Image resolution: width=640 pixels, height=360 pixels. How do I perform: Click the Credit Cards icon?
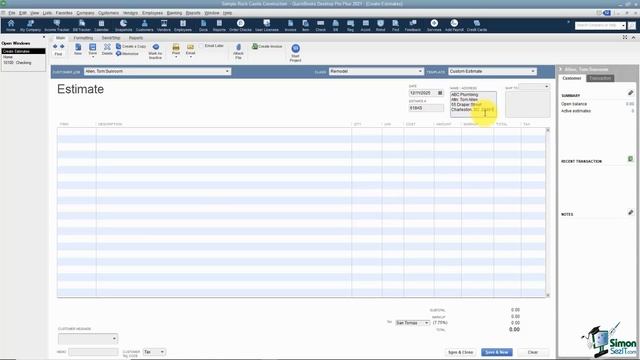tap(477, 25)
